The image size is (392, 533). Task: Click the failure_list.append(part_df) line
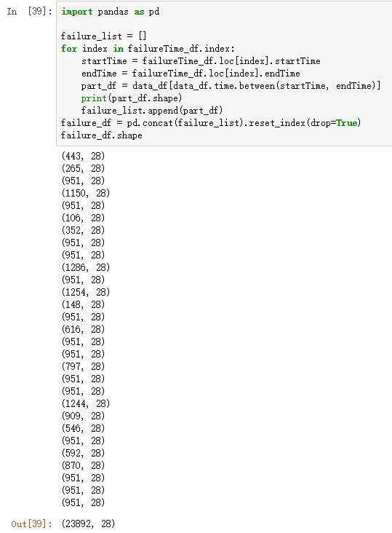coord(152,111)
